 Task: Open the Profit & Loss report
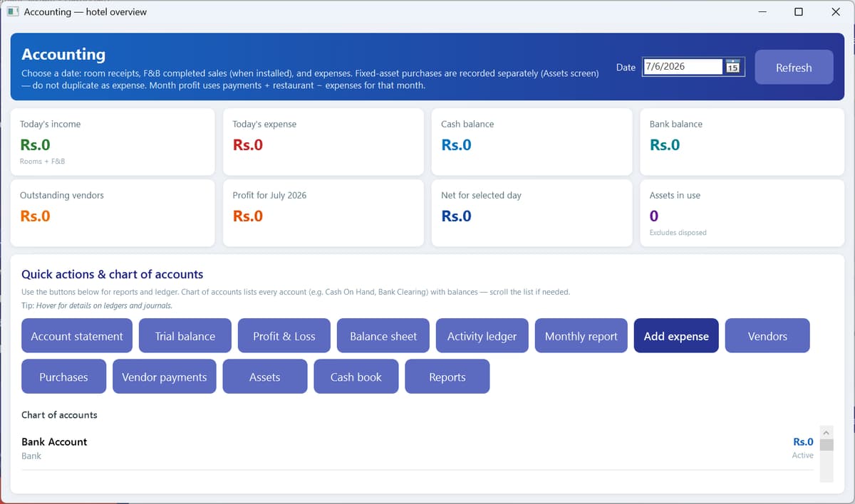(284, 335)
